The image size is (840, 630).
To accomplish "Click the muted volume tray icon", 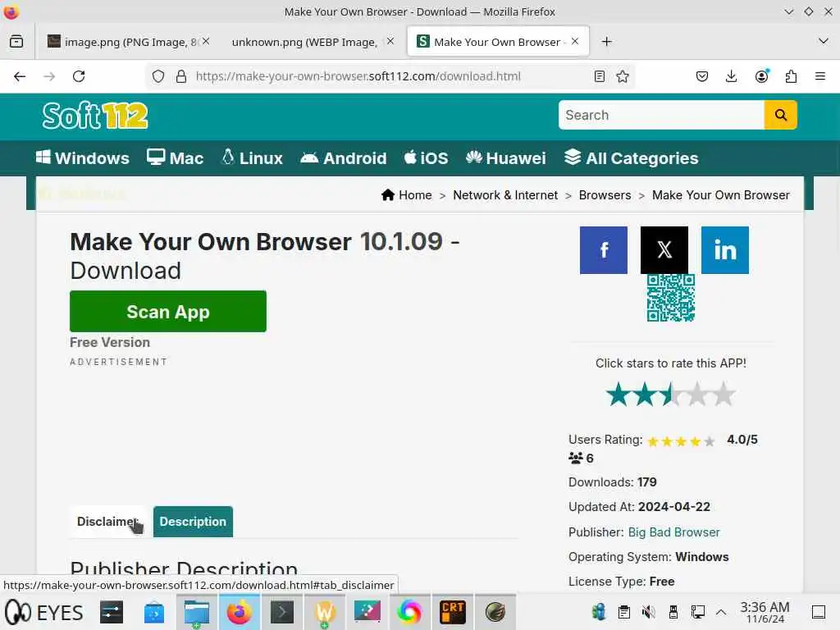I will pos(648,612).
